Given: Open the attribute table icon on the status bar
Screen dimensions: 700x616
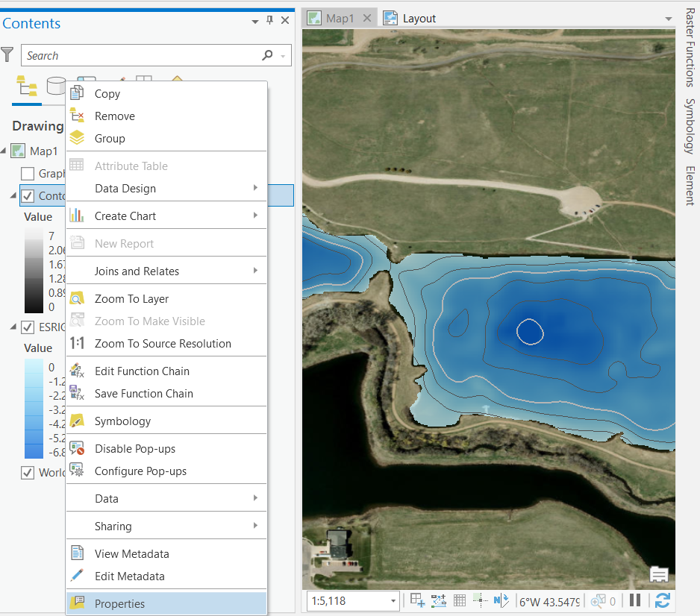Looking at the screenshot, I should pos(458,600).
